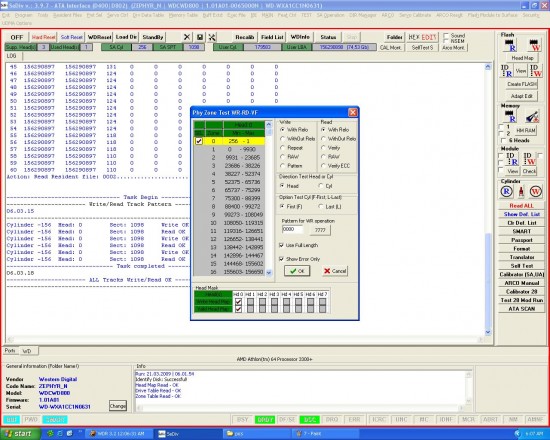
Task: Open the HEX EDIT tool
Action: (x=422, y=37)
